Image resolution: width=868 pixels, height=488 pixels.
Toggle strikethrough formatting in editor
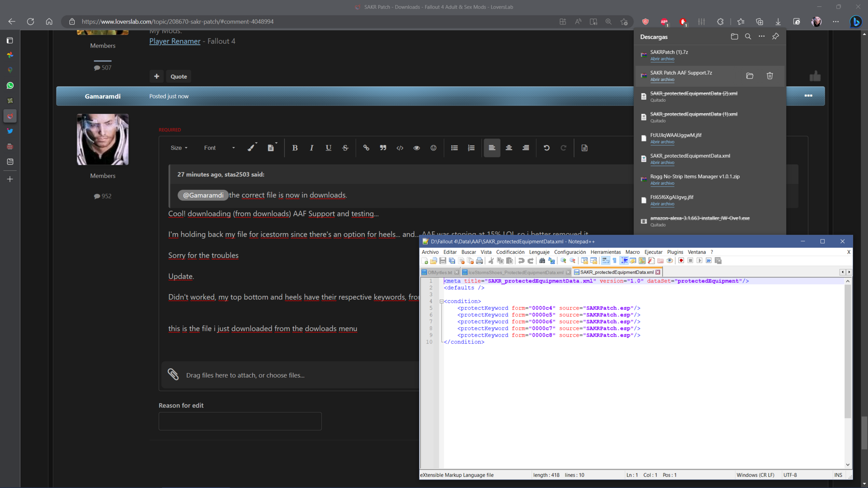point(345,148)
